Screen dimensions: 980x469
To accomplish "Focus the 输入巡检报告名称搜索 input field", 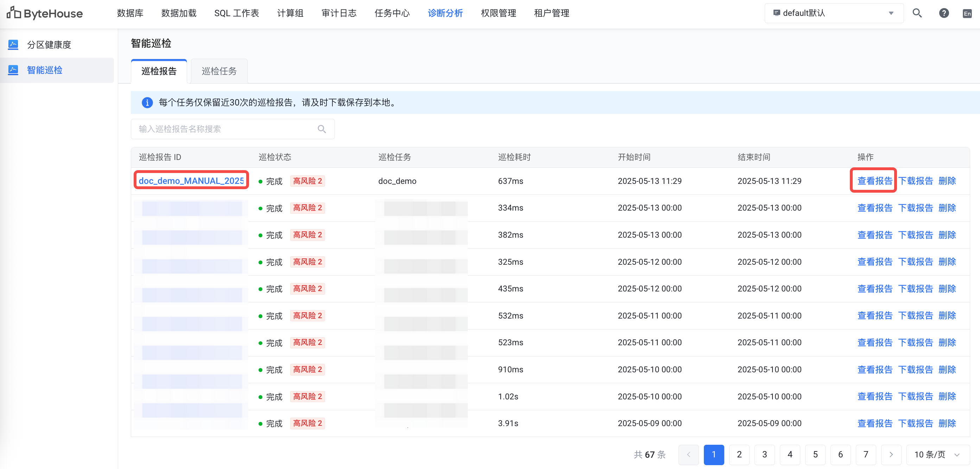I will click(x=233, y=129).
